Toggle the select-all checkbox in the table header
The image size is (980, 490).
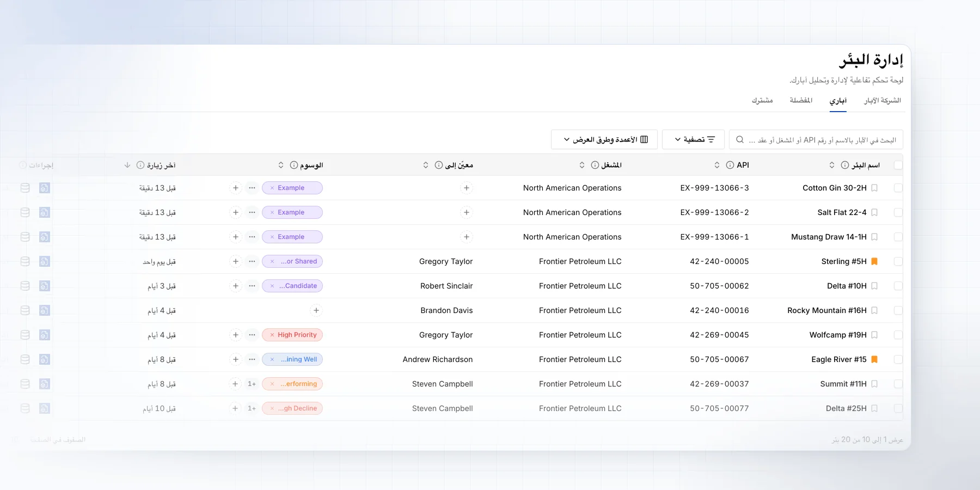[x=898, y=165]
